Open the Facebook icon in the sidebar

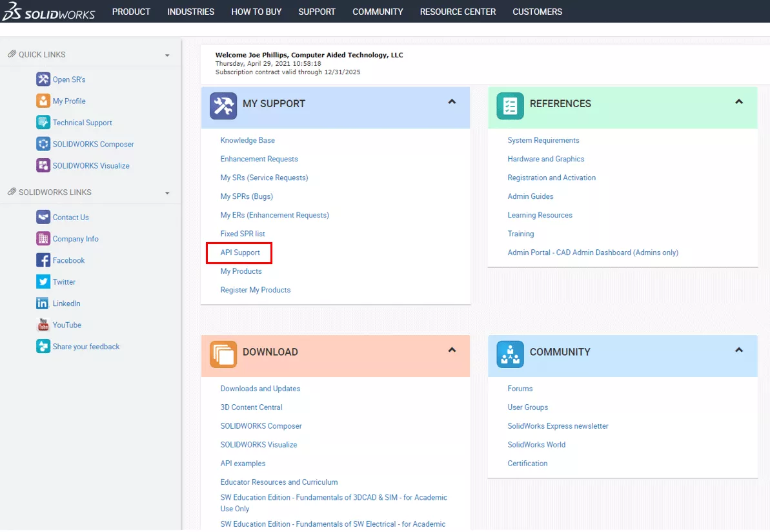pyautogui.click(x=43, y=260)
